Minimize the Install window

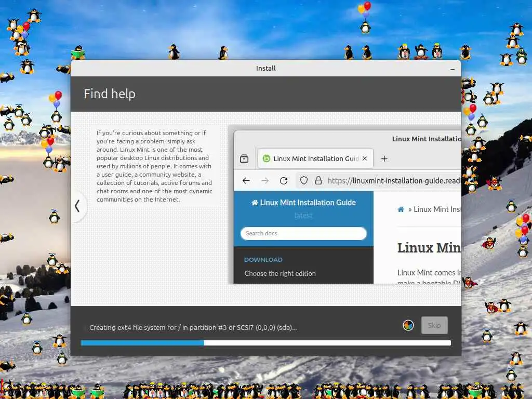pos(453,69)
